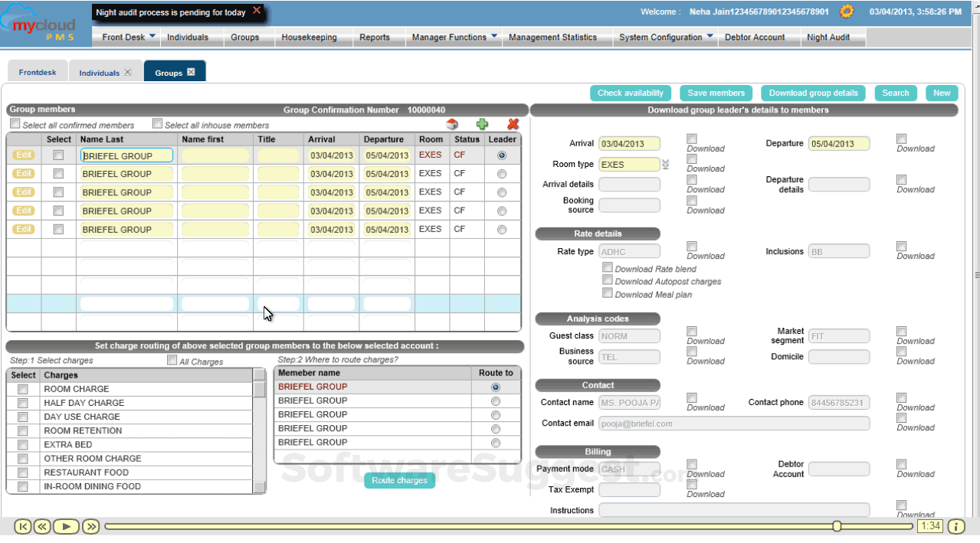Viewport: 980px width, 543px height.
Task: Click the green plus add member icon
Action: pos(482,124)
